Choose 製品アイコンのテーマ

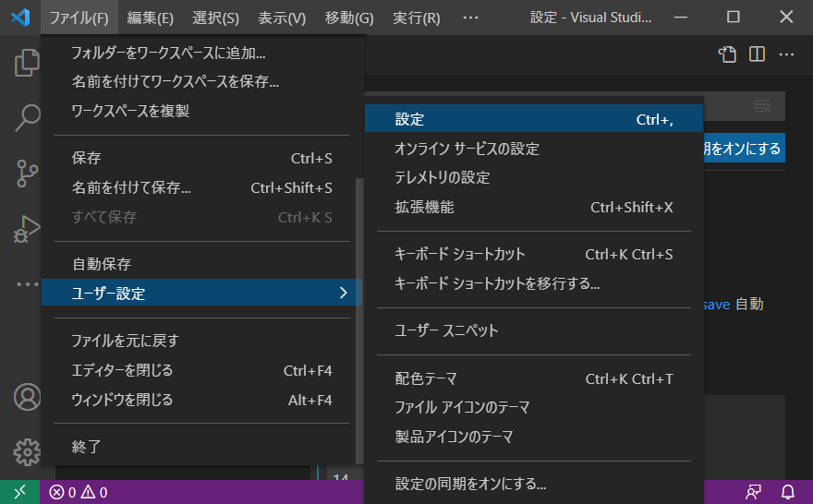coord(534,437)
